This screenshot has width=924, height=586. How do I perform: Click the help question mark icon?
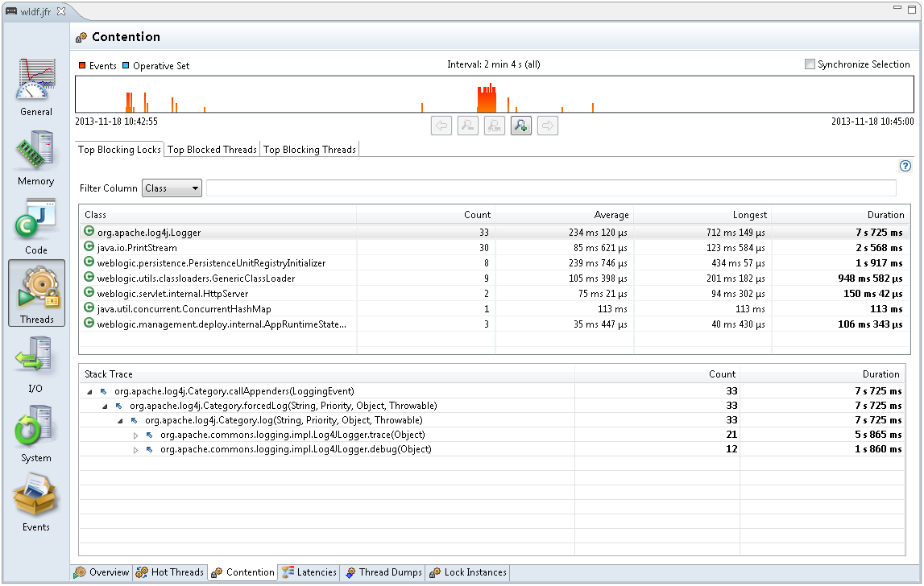904,166
